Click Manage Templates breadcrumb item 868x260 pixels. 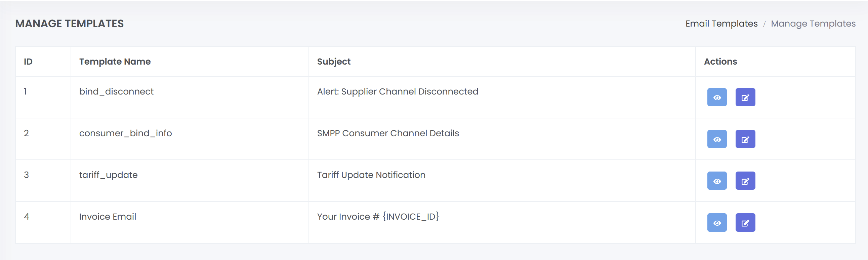click(x=813, y=24)
